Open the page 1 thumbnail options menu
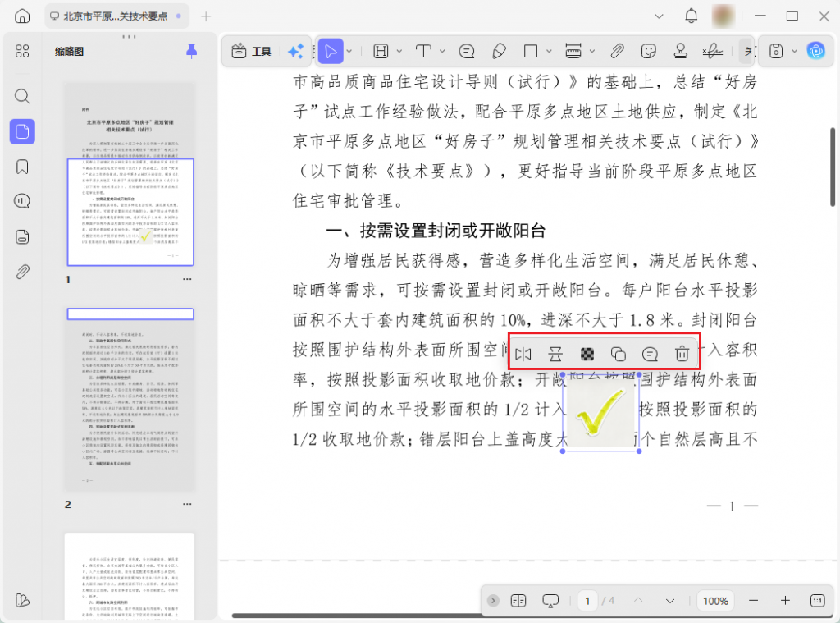840x623 pixels. pos(186,279)
